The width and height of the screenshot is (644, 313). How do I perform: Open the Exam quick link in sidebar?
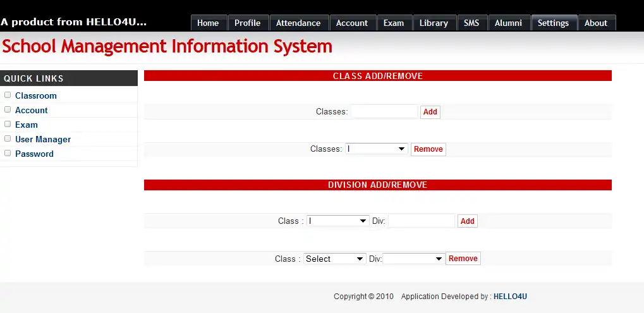[27, 125]
